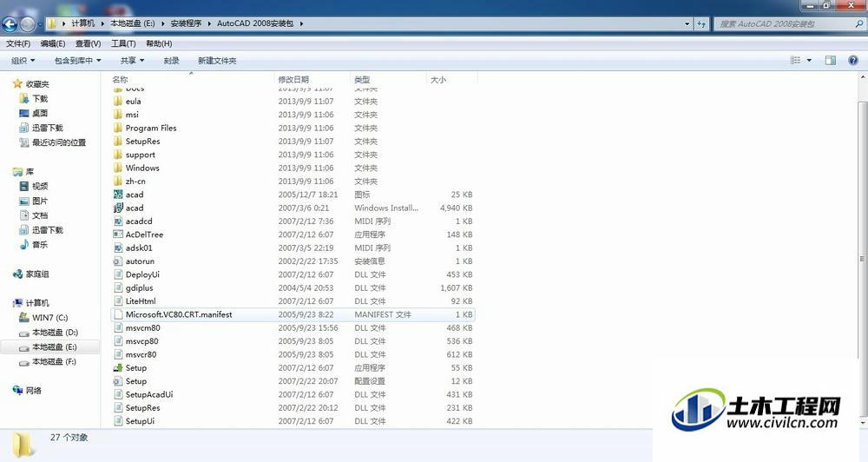Click the 刻录 toolbar button
The width and height of the screenshot is (868, 462).
[x=171, y=61]
